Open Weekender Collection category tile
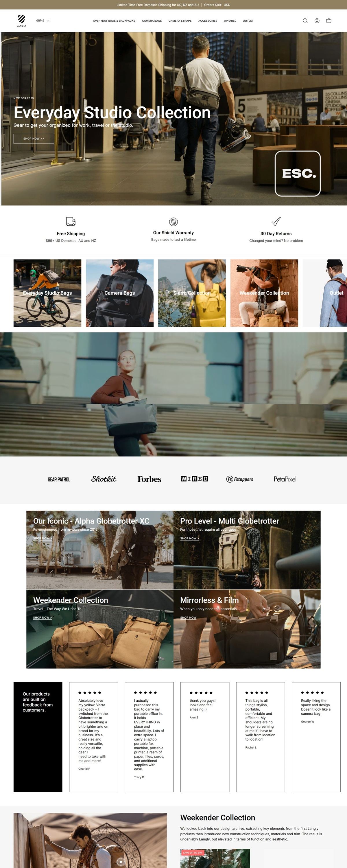Image resolution: width=347 pixels, height=868 pixels. tap(264, 293)
